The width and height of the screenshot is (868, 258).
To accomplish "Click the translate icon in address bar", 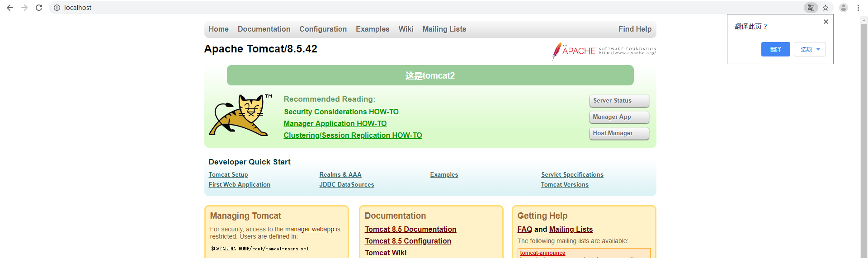I will (811, 8).
